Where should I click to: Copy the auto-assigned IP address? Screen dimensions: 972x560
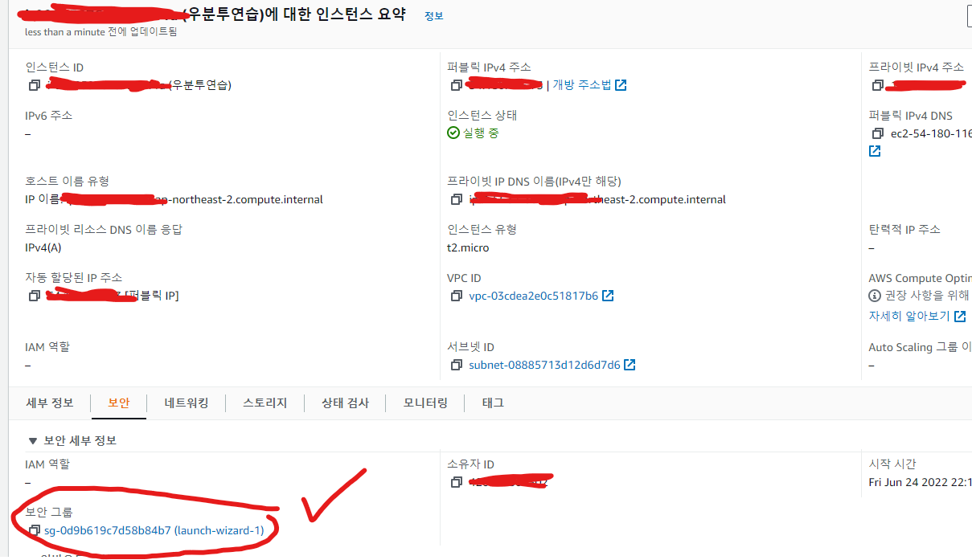(x=35, y=296)
